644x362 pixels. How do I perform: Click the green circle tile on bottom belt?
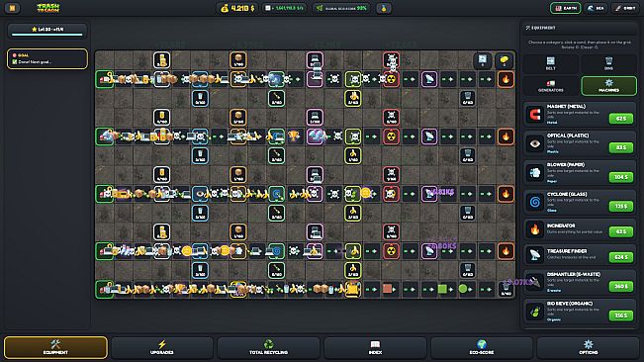point(463,289)
